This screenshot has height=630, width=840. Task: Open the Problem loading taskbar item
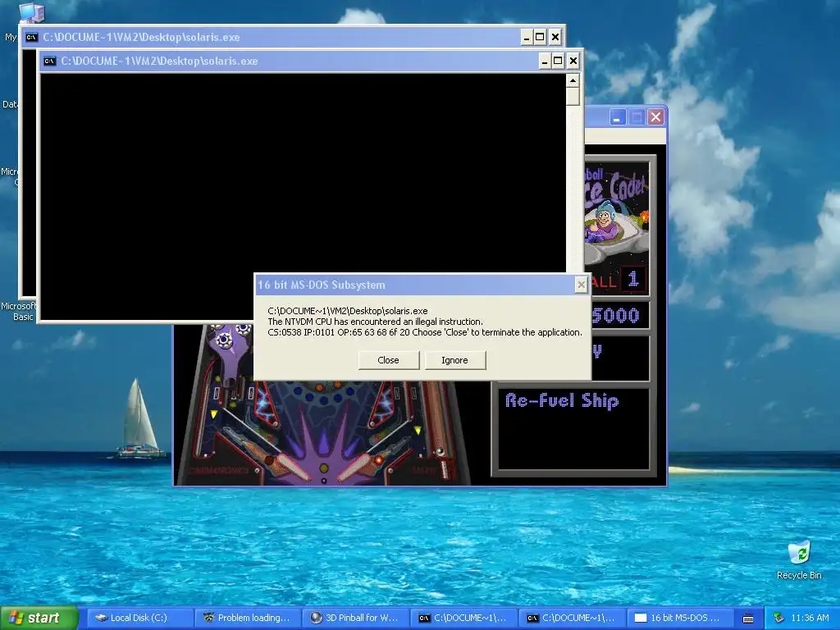(x=247, y=618)
